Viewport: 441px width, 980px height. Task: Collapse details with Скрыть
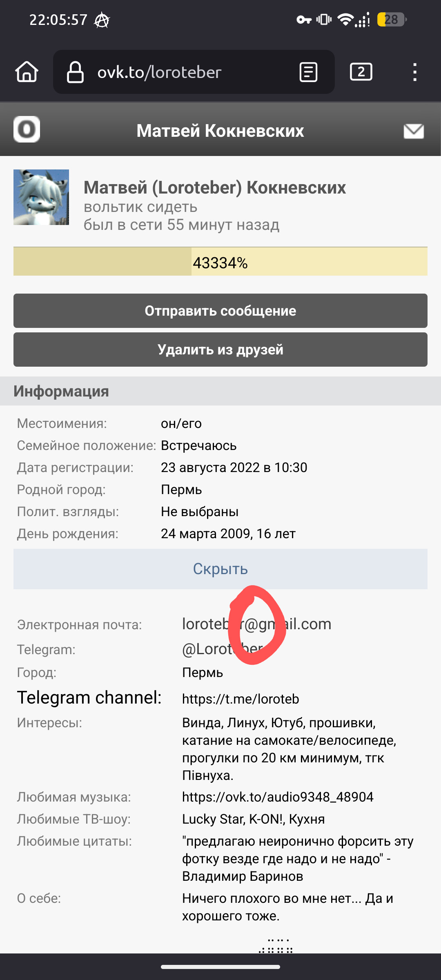(220, 569)
